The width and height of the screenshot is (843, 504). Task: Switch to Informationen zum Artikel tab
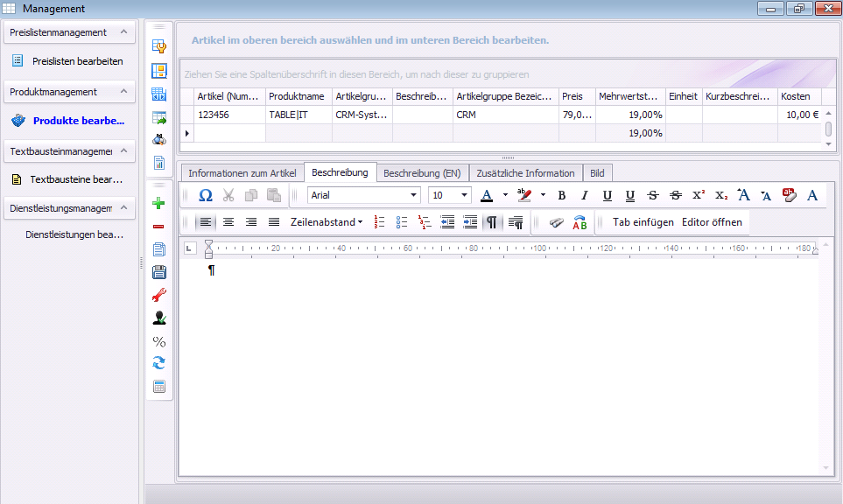coord(242,173)
